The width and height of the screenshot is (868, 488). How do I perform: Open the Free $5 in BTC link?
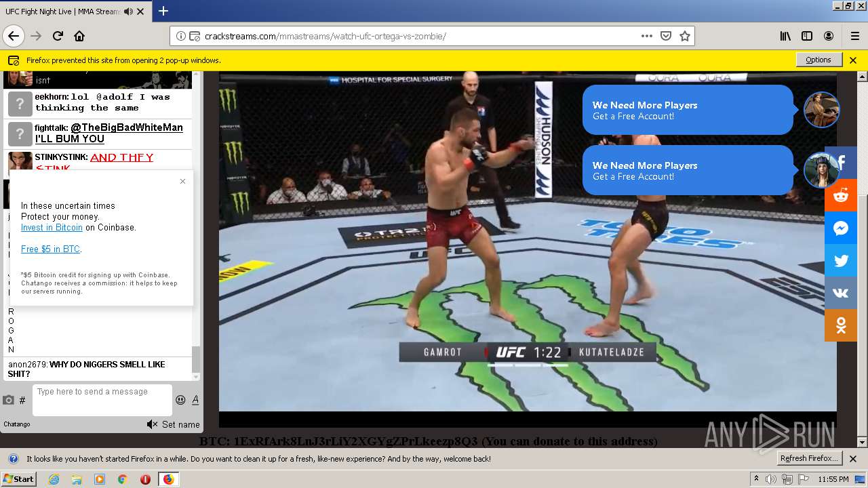point(50,249)
